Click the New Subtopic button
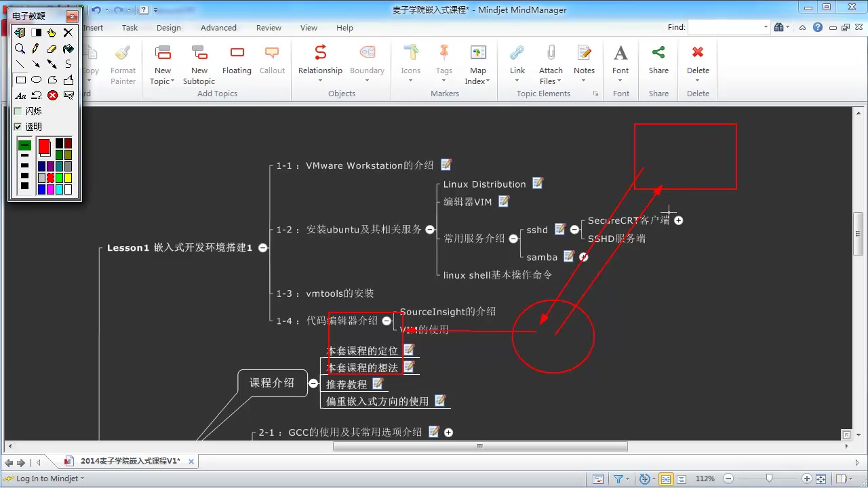This screenshot has width=868, height=488. 199,64
